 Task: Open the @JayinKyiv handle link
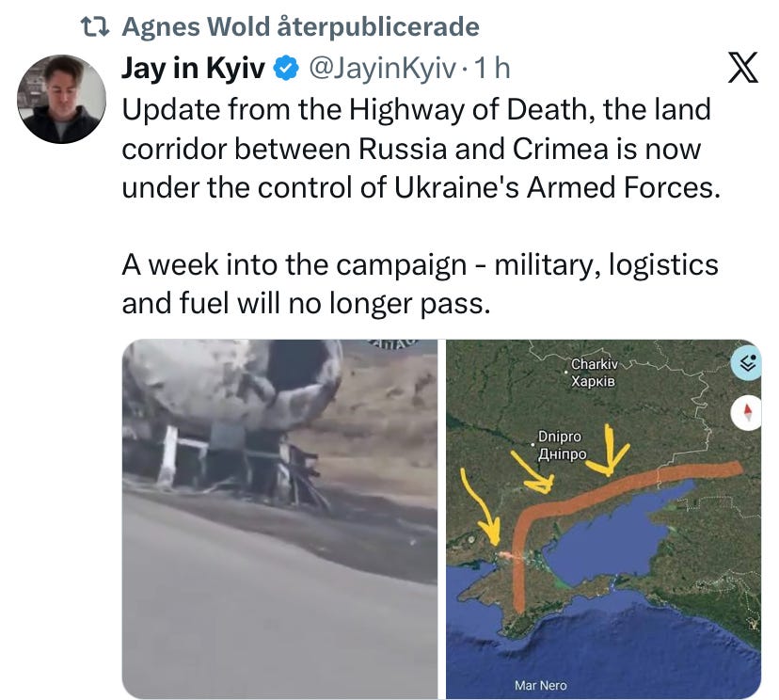(382, 68)
